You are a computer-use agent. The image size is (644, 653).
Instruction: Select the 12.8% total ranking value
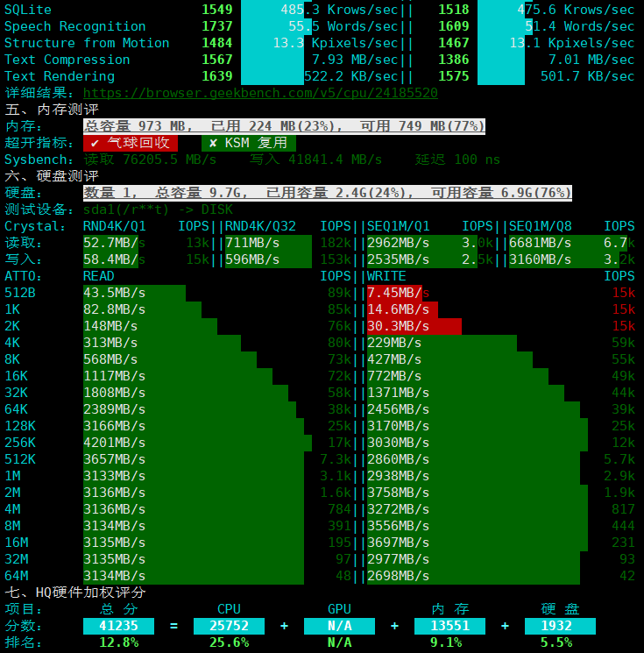pos(118,642)
